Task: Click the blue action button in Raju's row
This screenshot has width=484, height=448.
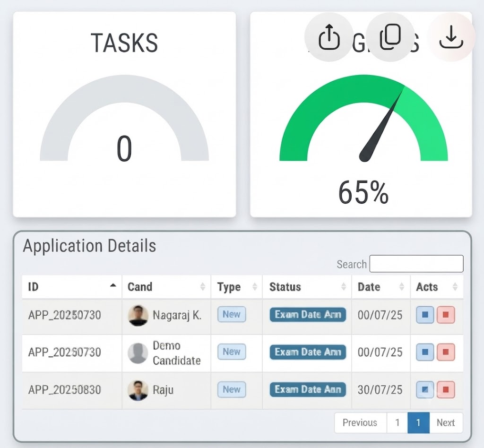Action: pos(425,389)
